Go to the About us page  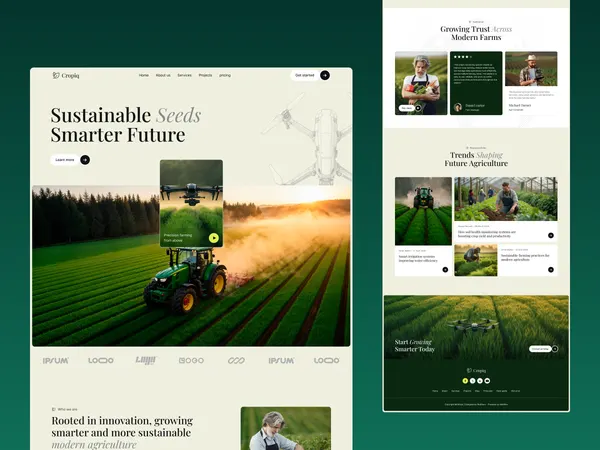coord(163,75)
